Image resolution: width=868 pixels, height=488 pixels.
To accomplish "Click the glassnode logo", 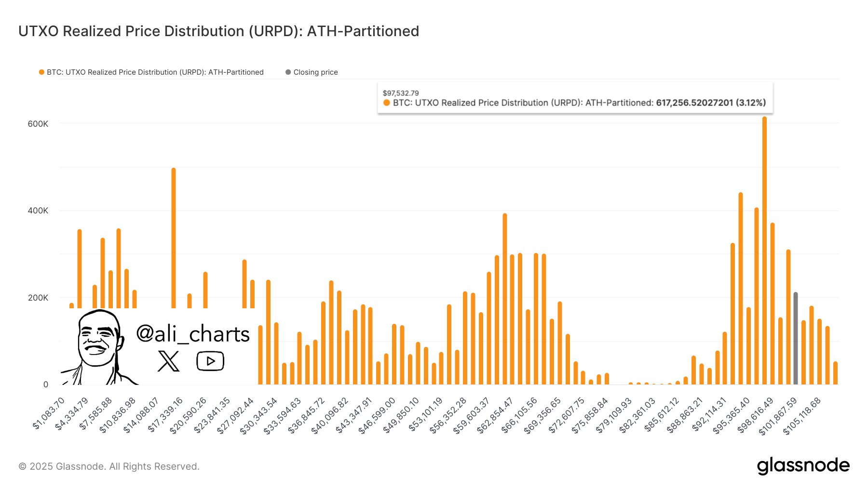I will 804,465.
